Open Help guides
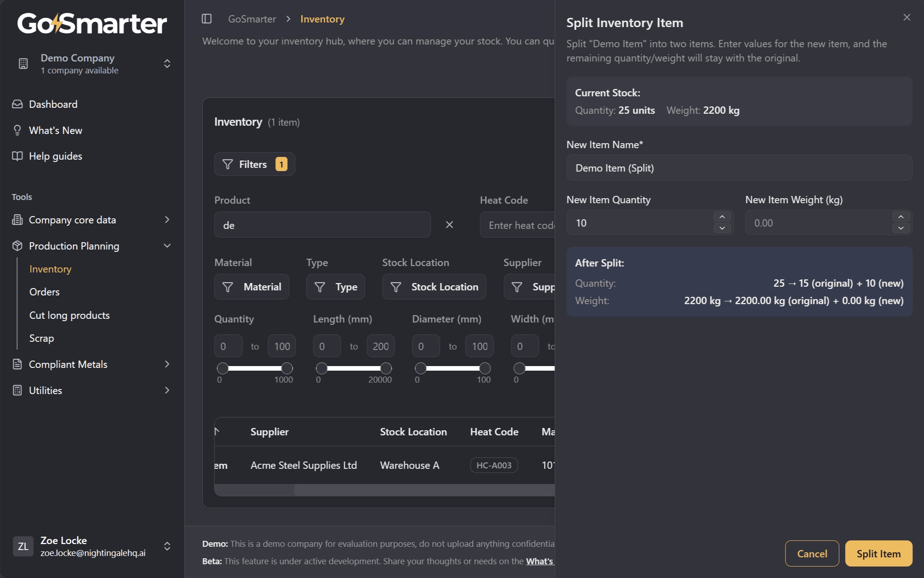 [55, 156]
